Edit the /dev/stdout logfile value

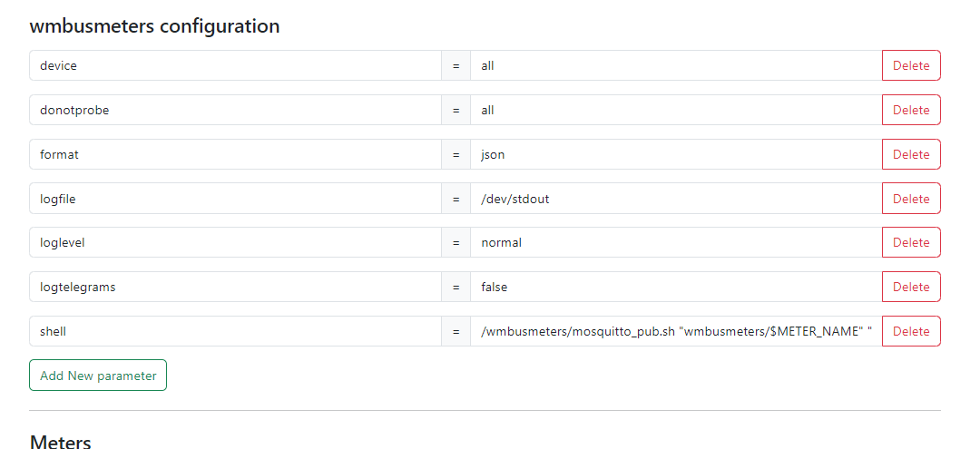(676, 199)
